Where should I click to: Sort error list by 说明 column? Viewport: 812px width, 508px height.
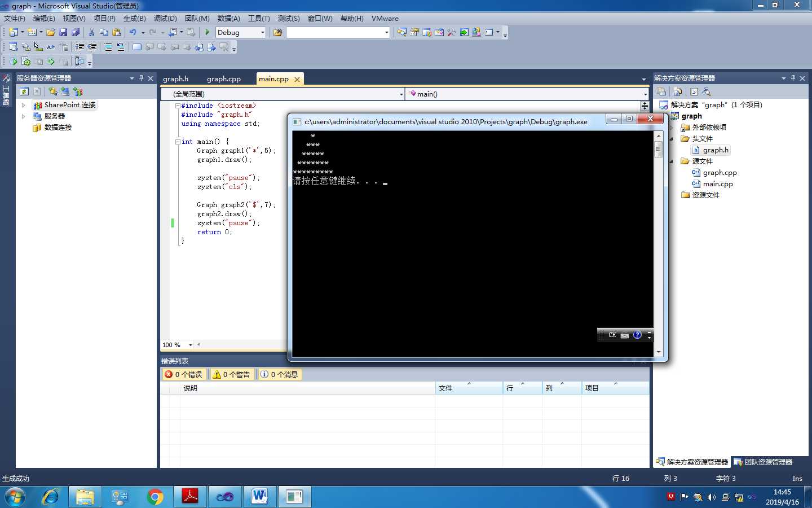tap(308, 388)
